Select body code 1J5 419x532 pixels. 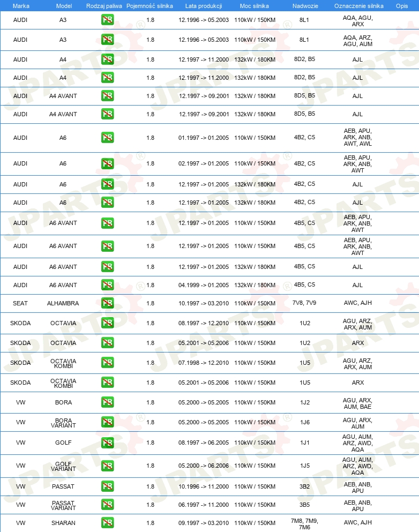point(305,466)
